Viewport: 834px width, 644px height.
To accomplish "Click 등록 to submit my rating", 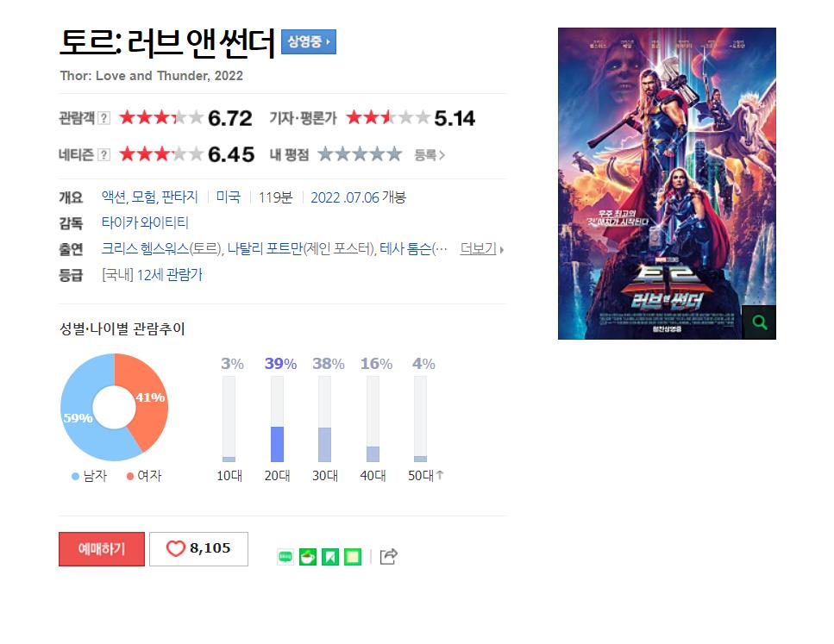I will coord(430,155).
